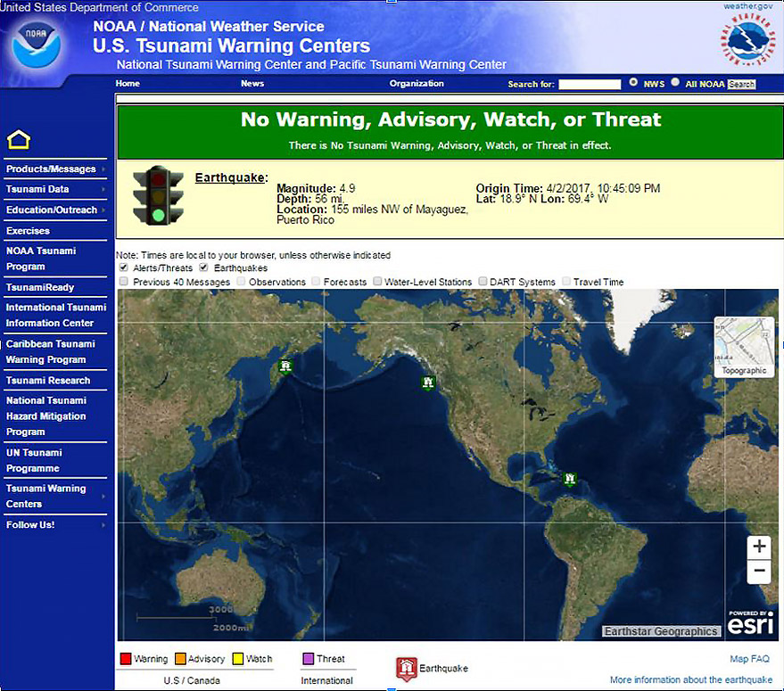Select the earthquake marker near Alaska panhandle
The width and height of the screenshot is (784, 691).
point(428,383)
